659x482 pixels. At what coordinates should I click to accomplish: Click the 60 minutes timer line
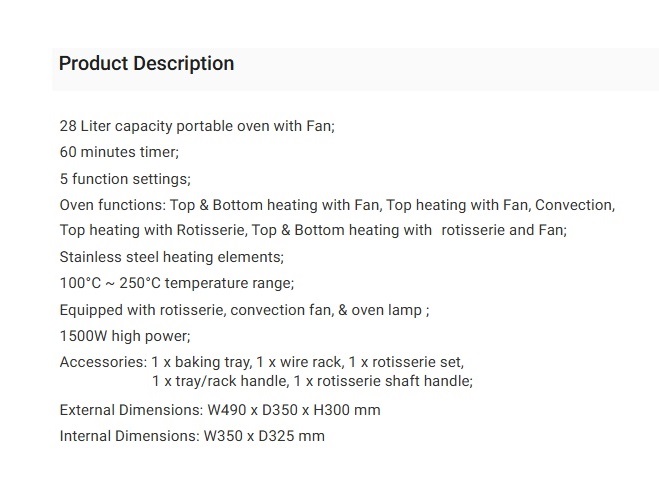click(119, 153)
